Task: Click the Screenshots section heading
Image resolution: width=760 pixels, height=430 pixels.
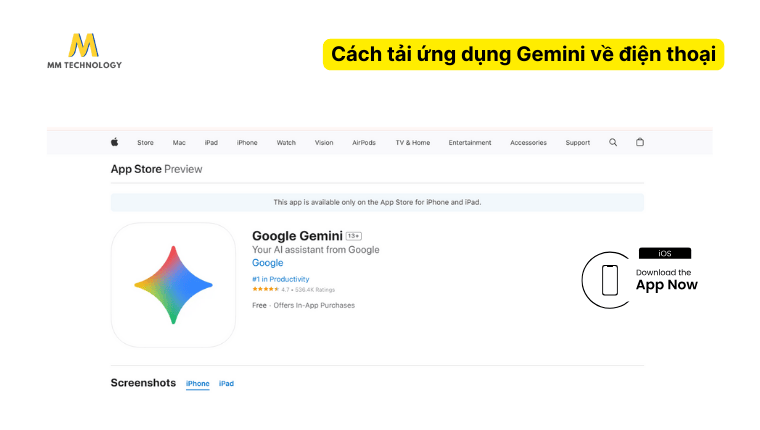Action: tap(143, 383)
